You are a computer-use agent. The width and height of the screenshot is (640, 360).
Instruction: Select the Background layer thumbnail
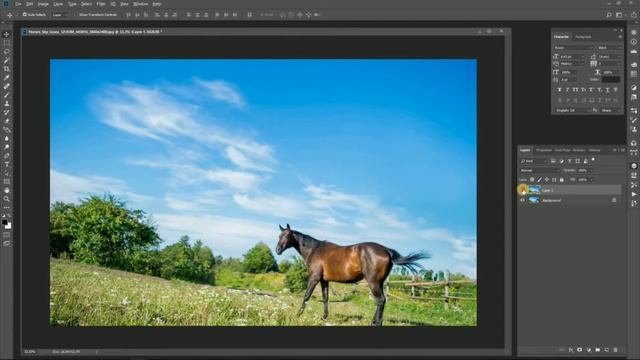tap(534, 200)
